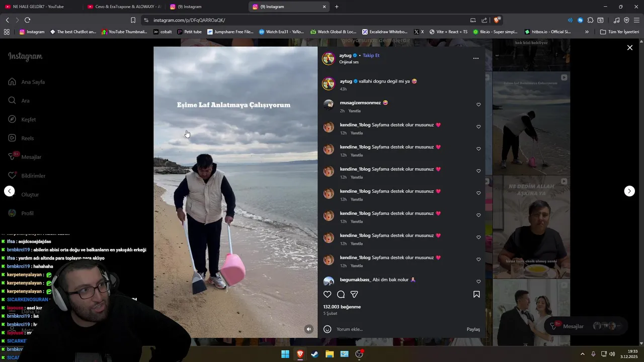Open Petit tube bookmark
Image resolution: width=644 pixels, height=362 pixels.
tap(189, 32)
